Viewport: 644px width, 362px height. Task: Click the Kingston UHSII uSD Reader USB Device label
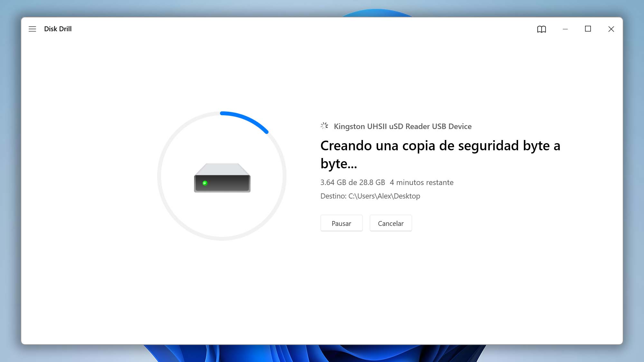point(402,126)
